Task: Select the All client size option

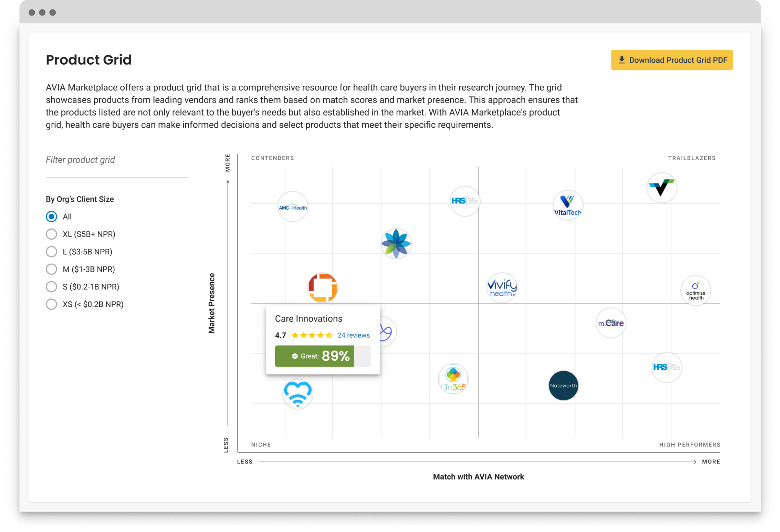Action: tap(51, 217)
